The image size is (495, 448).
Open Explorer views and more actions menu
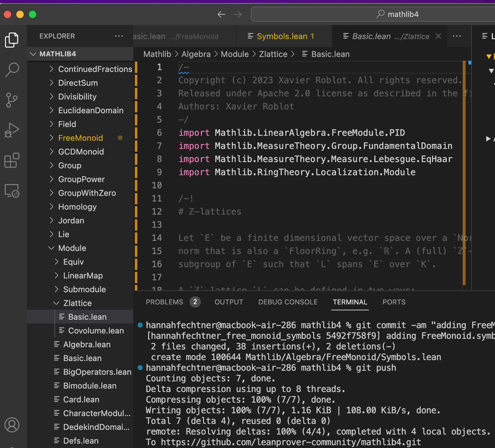[x=119, y=36]
